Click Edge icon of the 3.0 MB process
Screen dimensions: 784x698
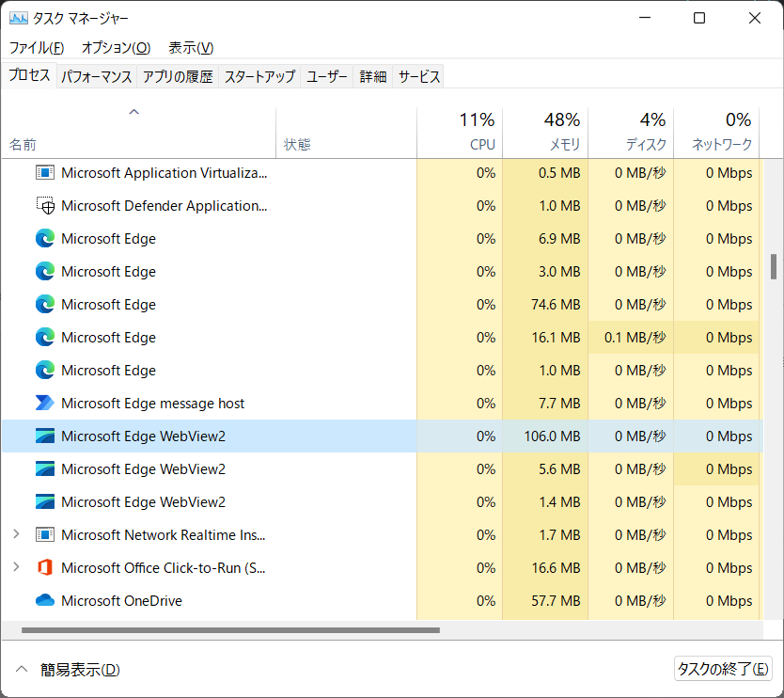coord(45,272)
